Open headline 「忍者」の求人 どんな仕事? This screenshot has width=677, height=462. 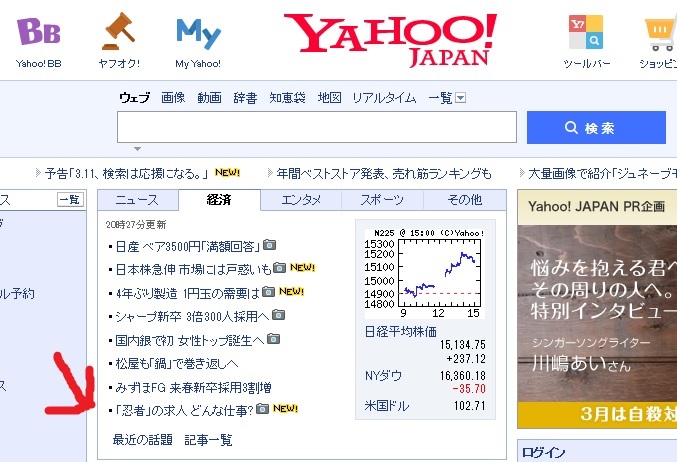click(184, 410)
